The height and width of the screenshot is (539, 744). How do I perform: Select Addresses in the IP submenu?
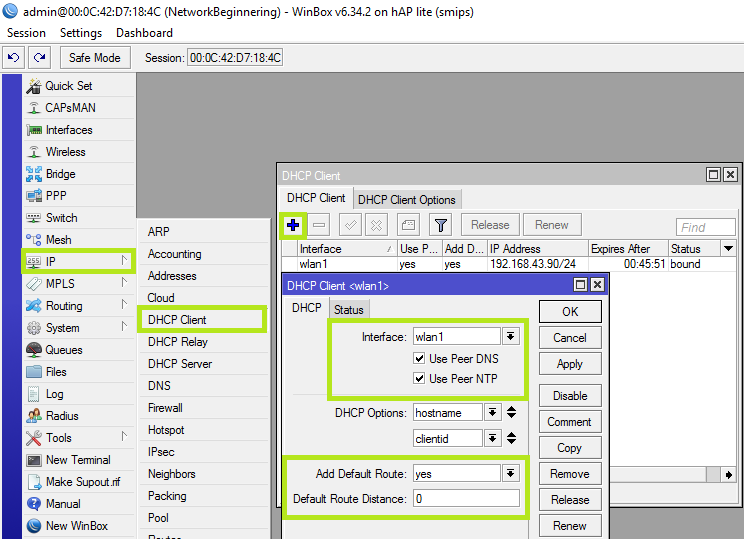pyautogui.click(x=204, y=276)
